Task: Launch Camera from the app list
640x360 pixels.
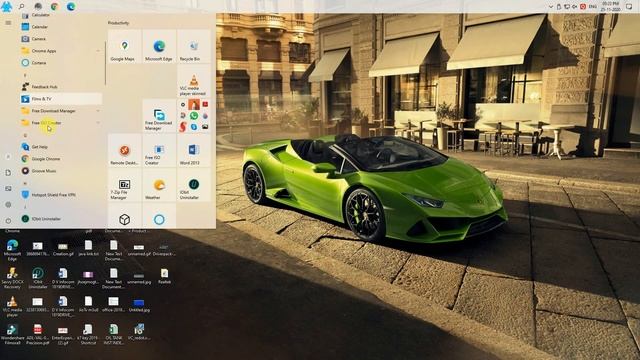Action: 61,39
